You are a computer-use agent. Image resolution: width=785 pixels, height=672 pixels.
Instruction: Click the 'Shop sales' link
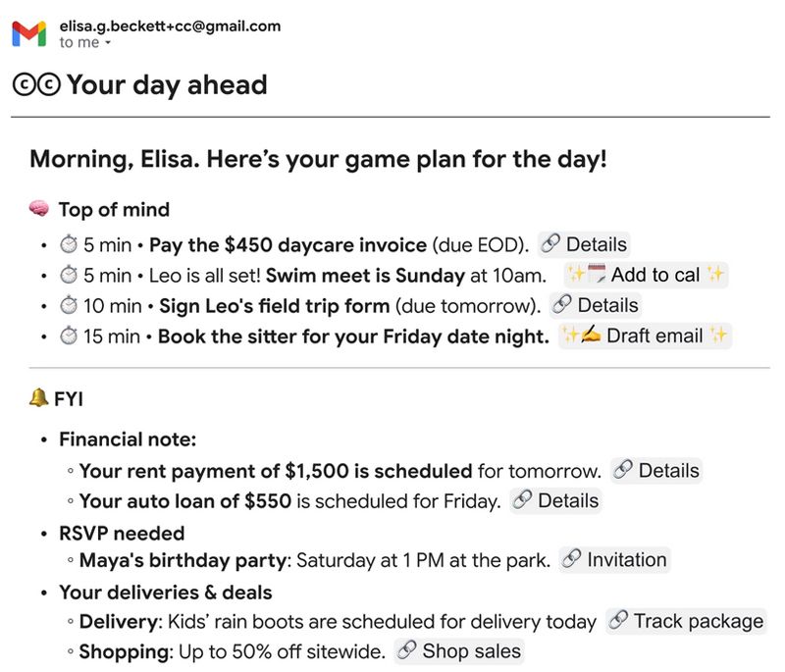tap(459, 651)
